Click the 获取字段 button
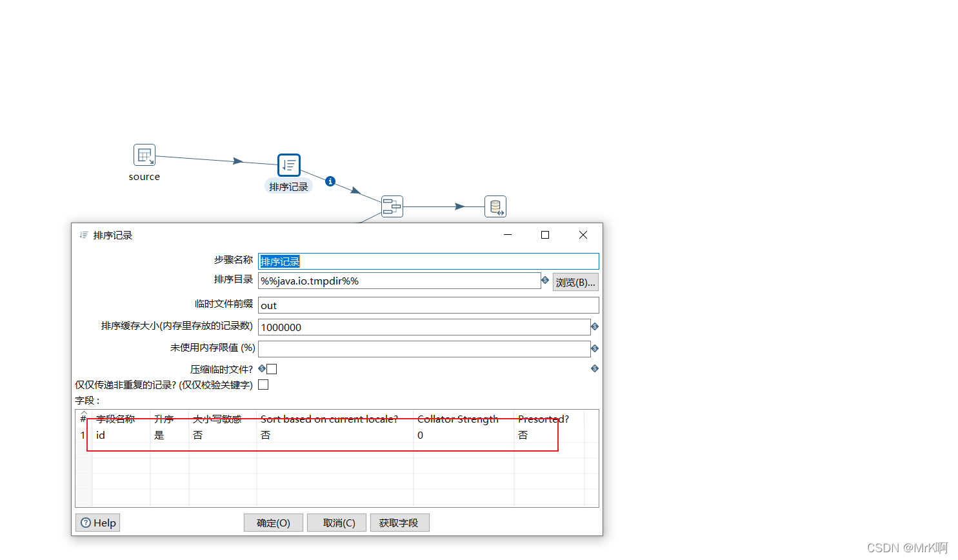Viewport: 958px width, 560px height. click(x=399, y=523)
